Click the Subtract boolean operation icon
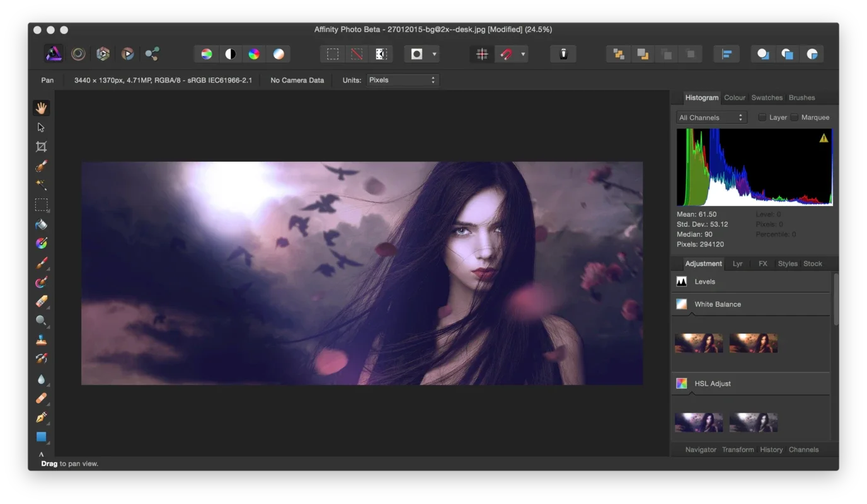The image size is (867, 504). tap(788, 54)
